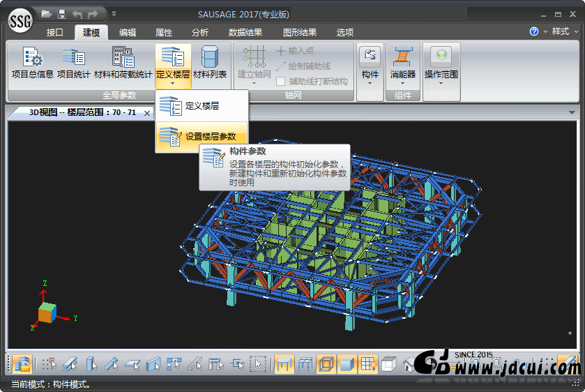Image resolution: width=585 pixels, height=392 pixels.
Task: Collapse the 定义楼层 ribbon dropdown arrow
Action: click(173, 84)
